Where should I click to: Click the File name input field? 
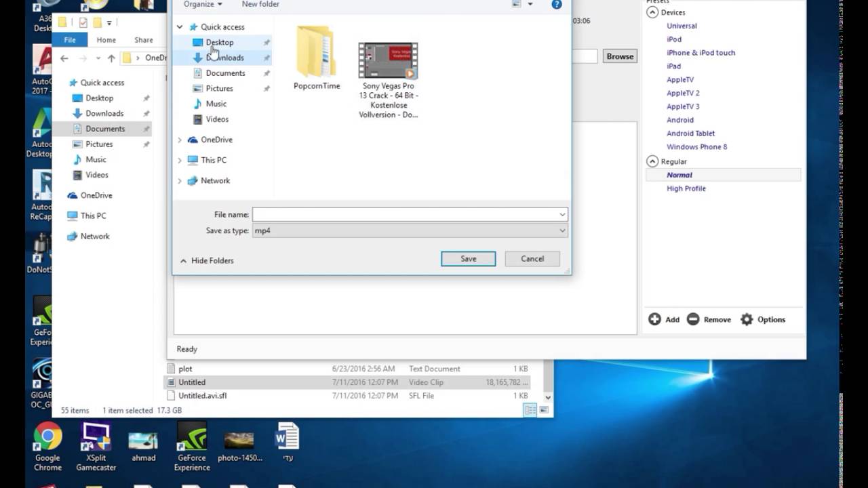point(405,214)
